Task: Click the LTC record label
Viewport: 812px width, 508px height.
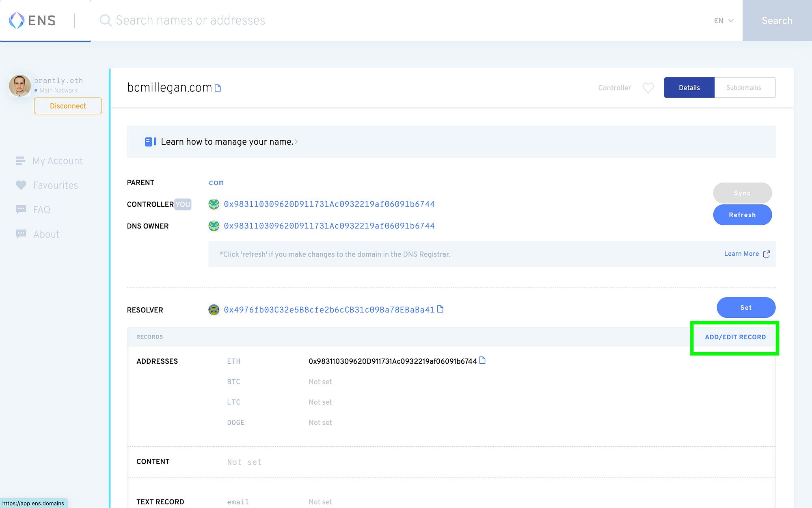Action: click(233, 402)
